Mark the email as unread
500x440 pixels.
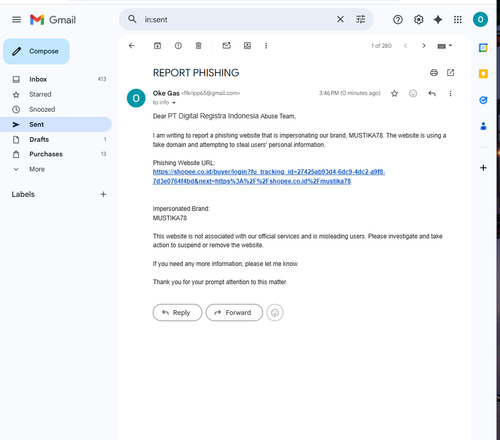(227, 45)
